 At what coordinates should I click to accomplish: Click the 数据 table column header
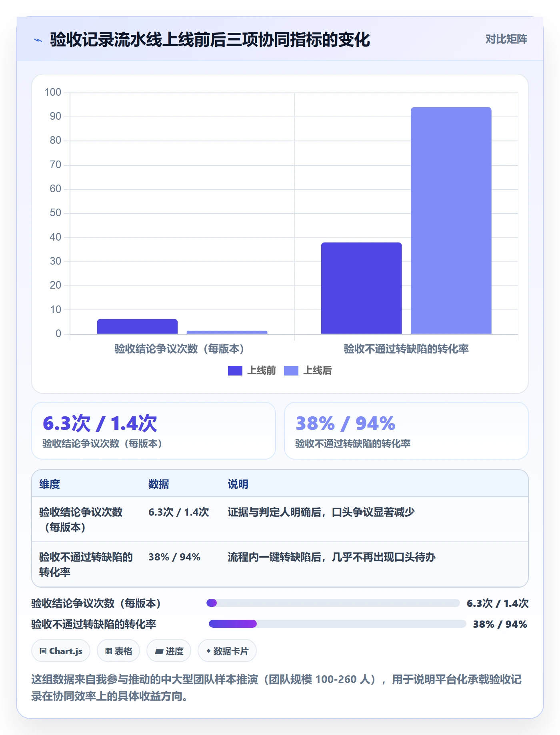pyautogui.click(x=159, y=484)
